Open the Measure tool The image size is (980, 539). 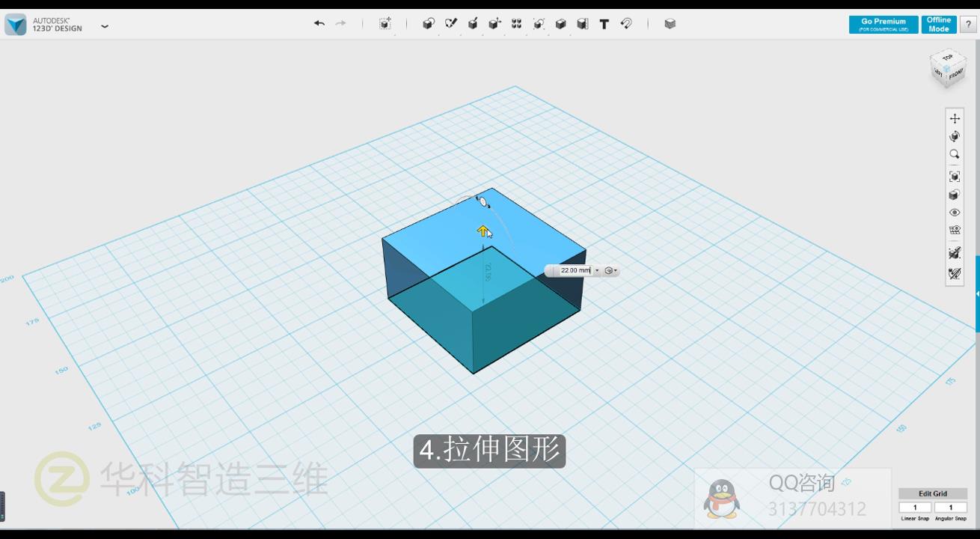pos(583,24)
